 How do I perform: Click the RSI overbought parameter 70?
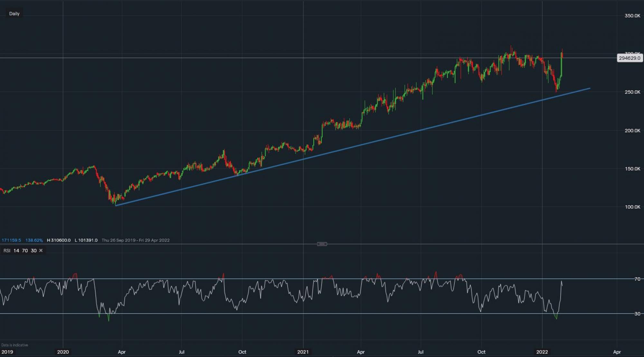click(x=24, y=250)
